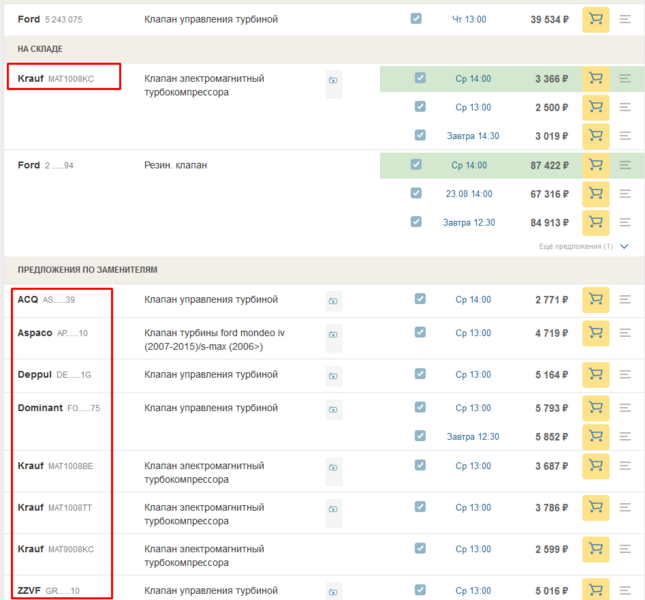Select delivery time 'Завтра 14:30' for Krauf
The image size is (645, 600).
point(473,136)
